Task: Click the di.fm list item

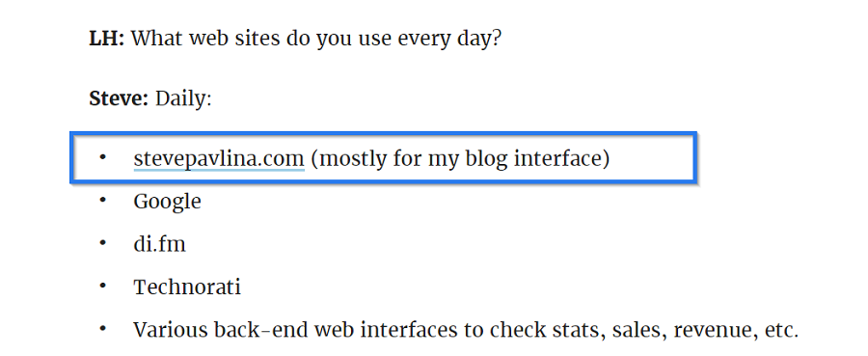Action: pos(159,244)
